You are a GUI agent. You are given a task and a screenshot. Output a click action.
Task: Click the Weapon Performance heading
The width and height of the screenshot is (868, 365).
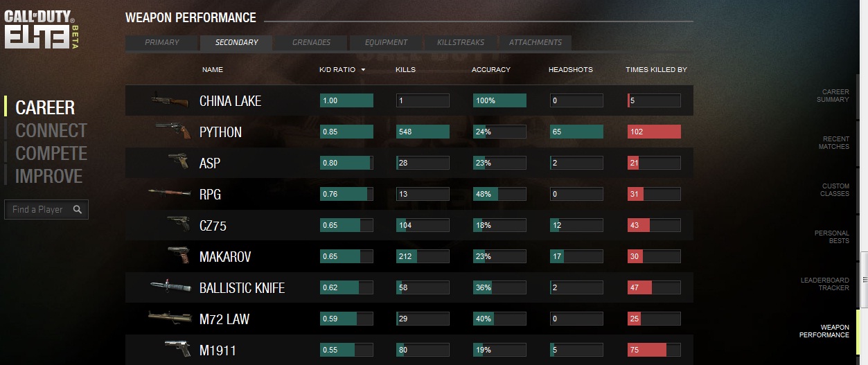click(x=191, y=18)
